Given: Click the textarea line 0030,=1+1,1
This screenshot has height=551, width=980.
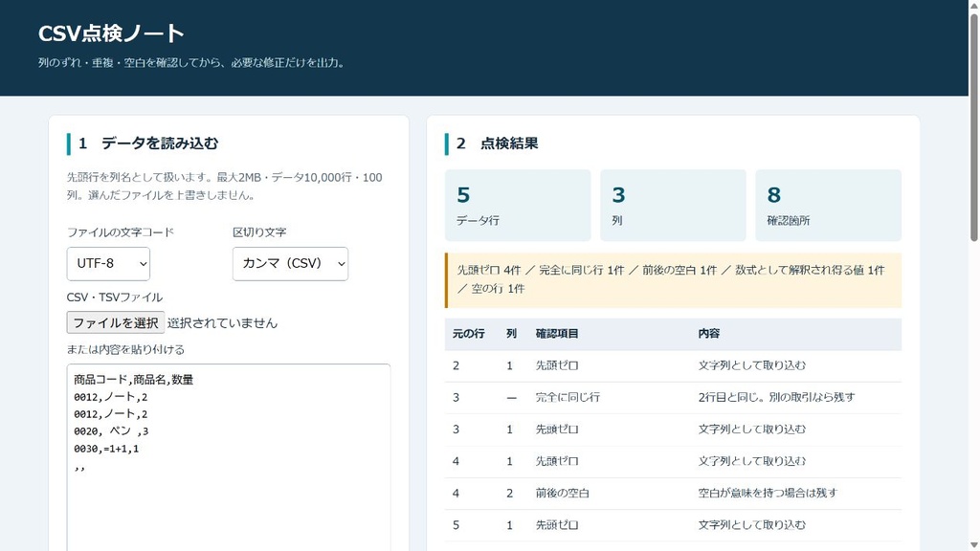Looking at the screenshot, I should pyautogui.click(x=106, y=449).
